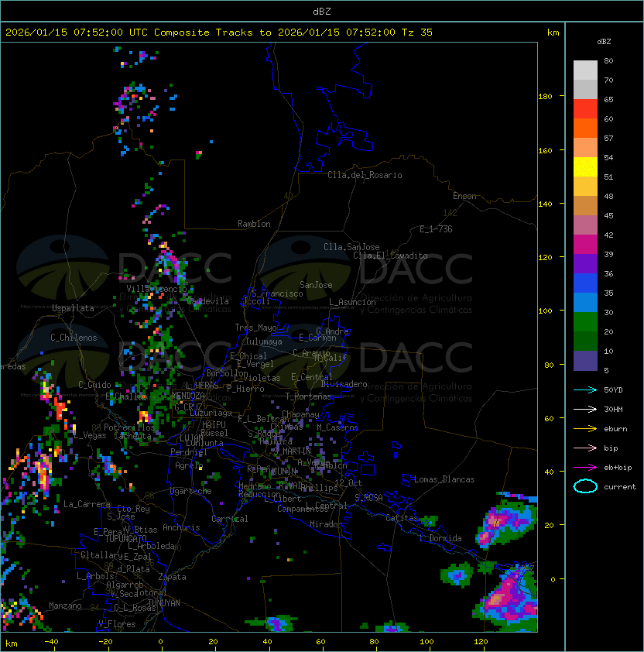Click the Manzano place label

pos(65,606)
